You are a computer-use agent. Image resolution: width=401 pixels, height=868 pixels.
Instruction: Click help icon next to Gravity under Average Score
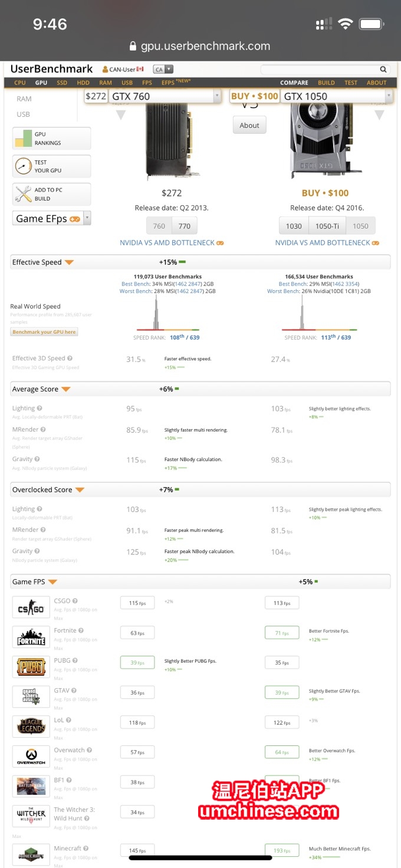point(37,459)
